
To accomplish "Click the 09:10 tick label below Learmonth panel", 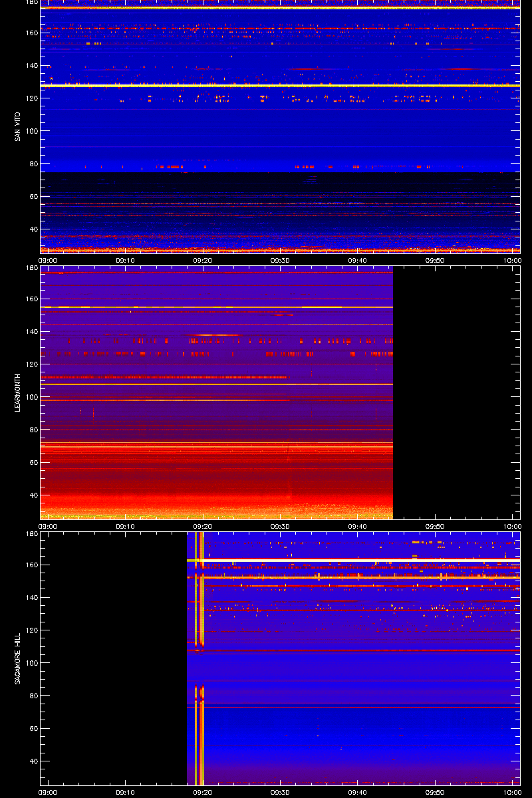I will 125,527.
